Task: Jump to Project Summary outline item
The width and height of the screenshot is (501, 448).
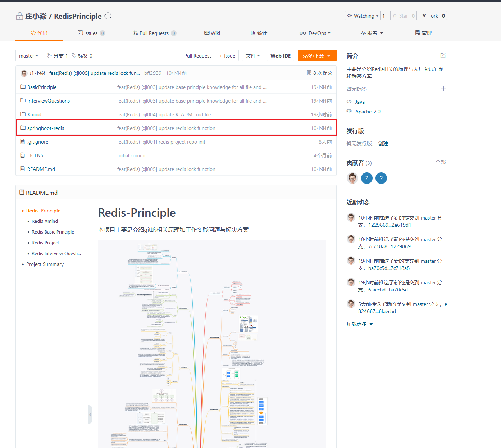Action: pos(45,264)
